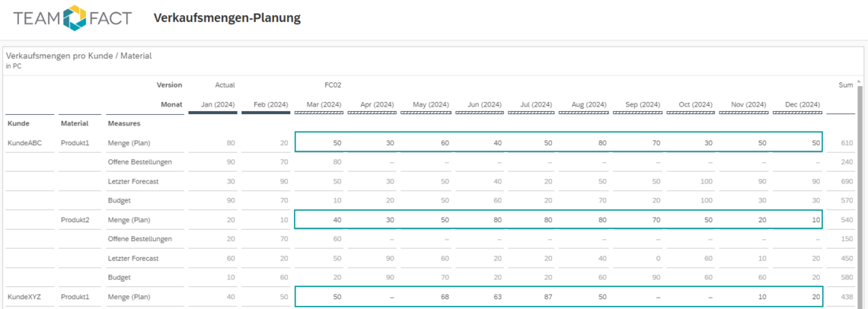The width and height of the screenshot is (868, 309).
Task: Select KundeXYZ Menge (Plan) Jul 2024 cell
Action: [x=531, y=297]
